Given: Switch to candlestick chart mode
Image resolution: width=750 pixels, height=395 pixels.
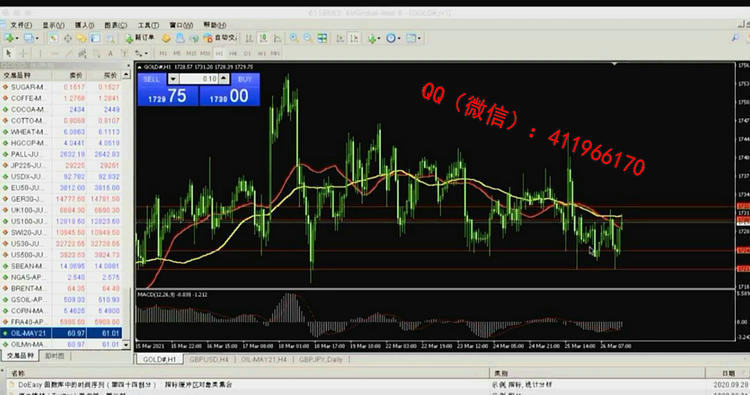Looking at the screenshot, I should [x=263, y=38].
